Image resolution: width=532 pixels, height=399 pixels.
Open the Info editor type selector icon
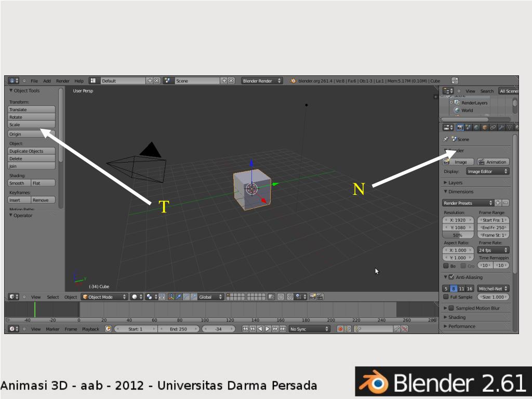coord(14,81)
